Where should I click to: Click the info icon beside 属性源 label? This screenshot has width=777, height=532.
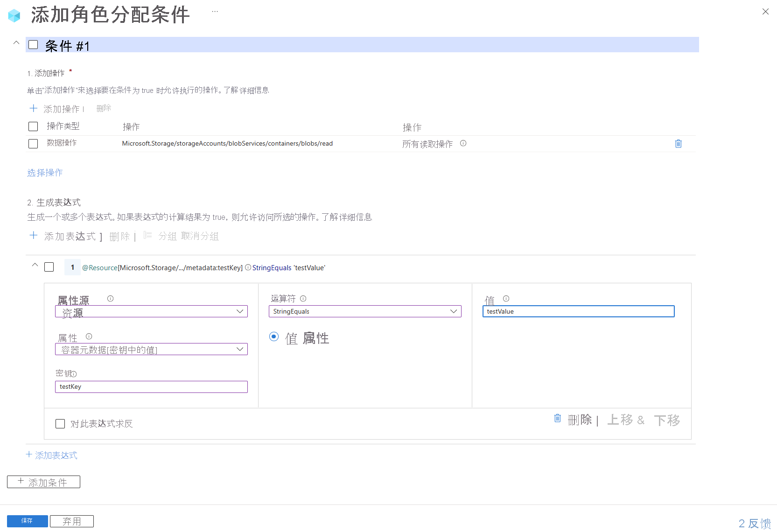coord(110,299)
